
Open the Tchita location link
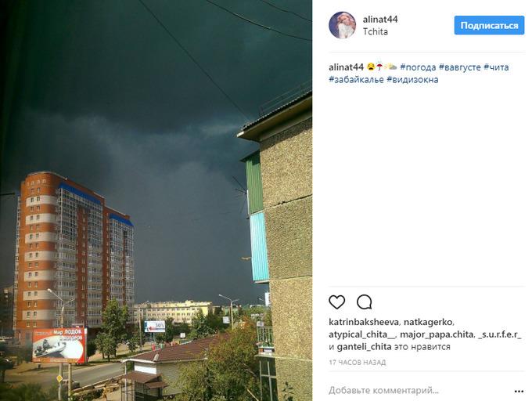(376, 31)
